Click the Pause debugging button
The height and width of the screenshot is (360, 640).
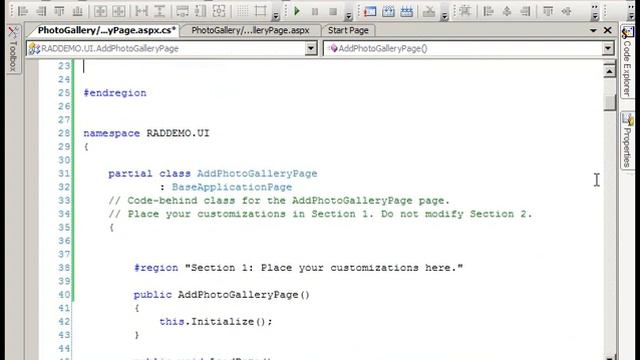[x=315, y=11]
